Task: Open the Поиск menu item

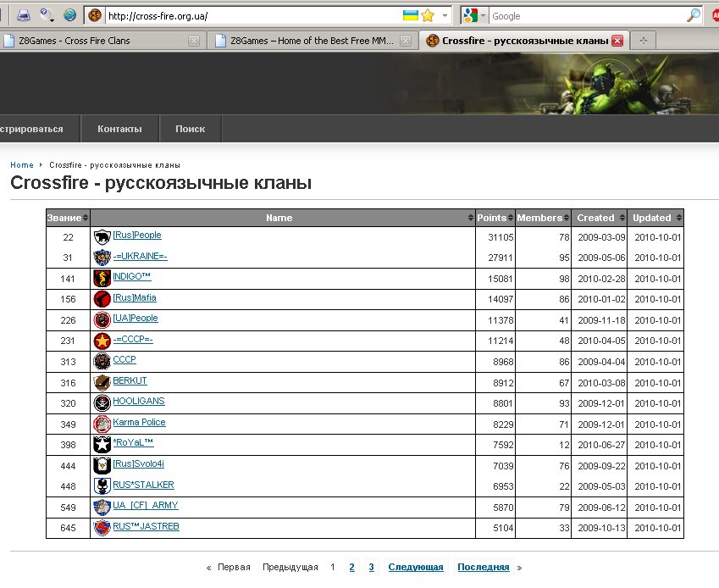Action: (191, 129)
